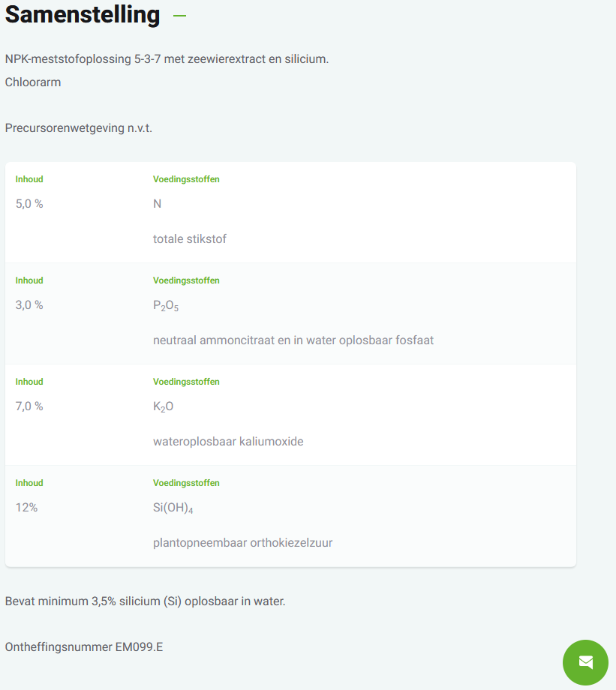
Task: Collapse the Samenstelling section with the dash
Action: [179, 15]
